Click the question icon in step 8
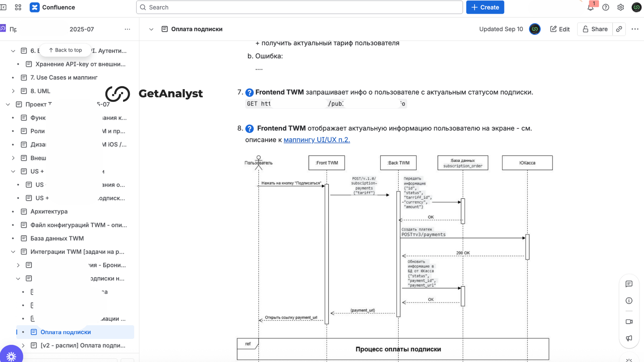Viewport: 644px width, 362px height. (x=249, y=129)
